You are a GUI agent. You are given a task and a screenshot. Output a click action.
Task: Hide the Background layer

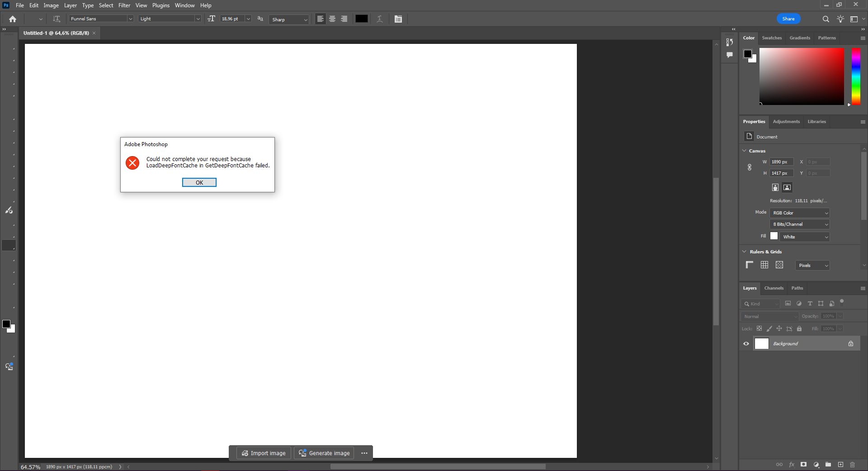click(x=745, y=343)
